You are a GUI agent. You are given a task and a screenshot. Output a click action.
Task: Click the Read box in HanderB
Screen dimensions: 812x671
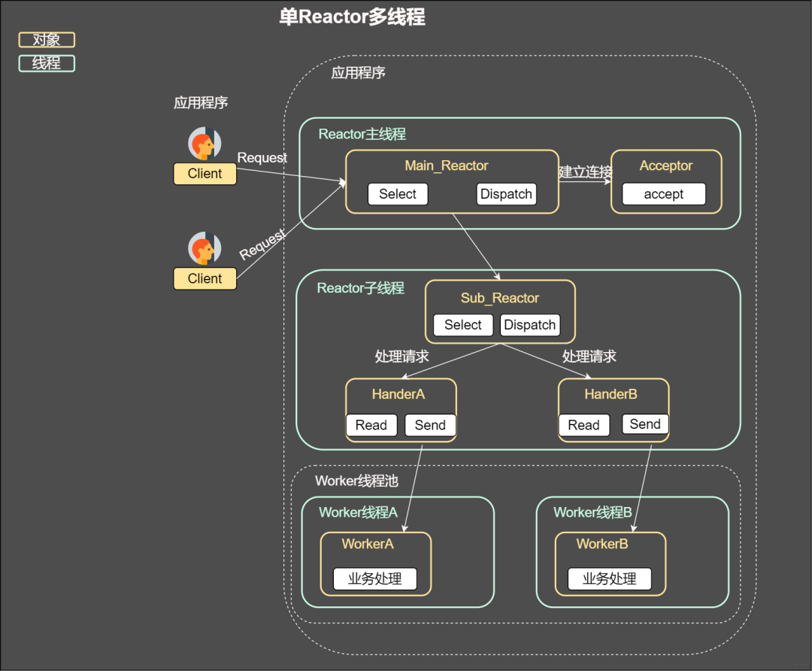[584, 425]
